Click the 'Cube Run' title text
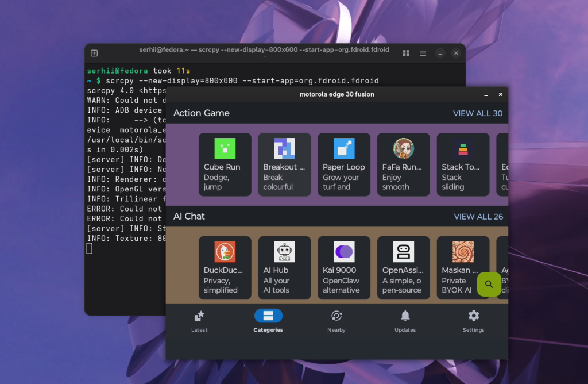The height and width of the screenshot is (384, 588). [x=222, y=167]
